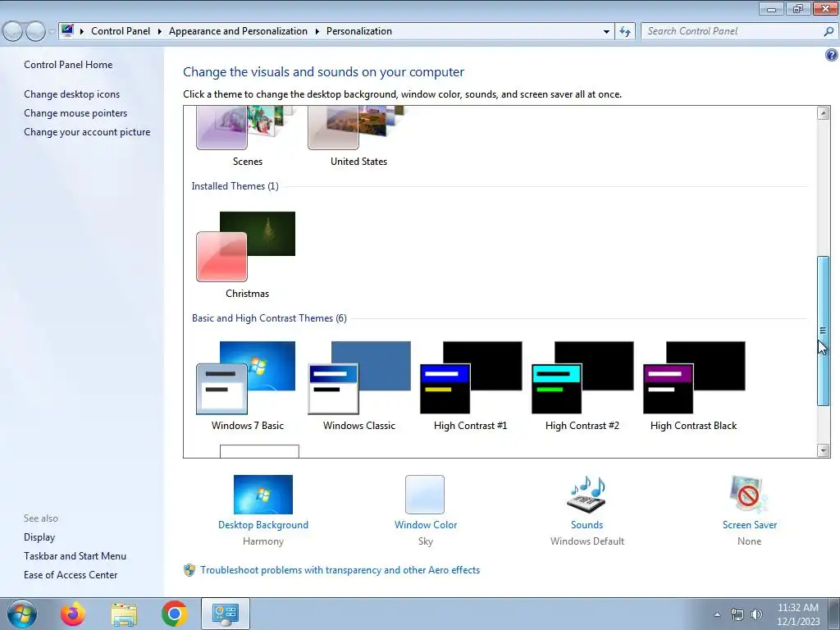Click the address bar Control Panel icon

[67, 30]
